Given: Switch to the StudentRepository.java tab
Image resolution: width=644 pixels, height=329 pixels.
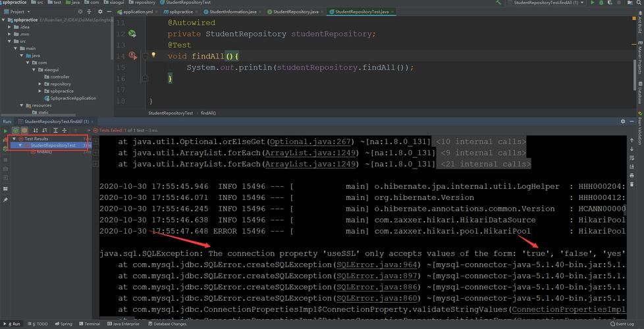Looking at the screenshot, I should pyautogui.click(x=295, y=12).
